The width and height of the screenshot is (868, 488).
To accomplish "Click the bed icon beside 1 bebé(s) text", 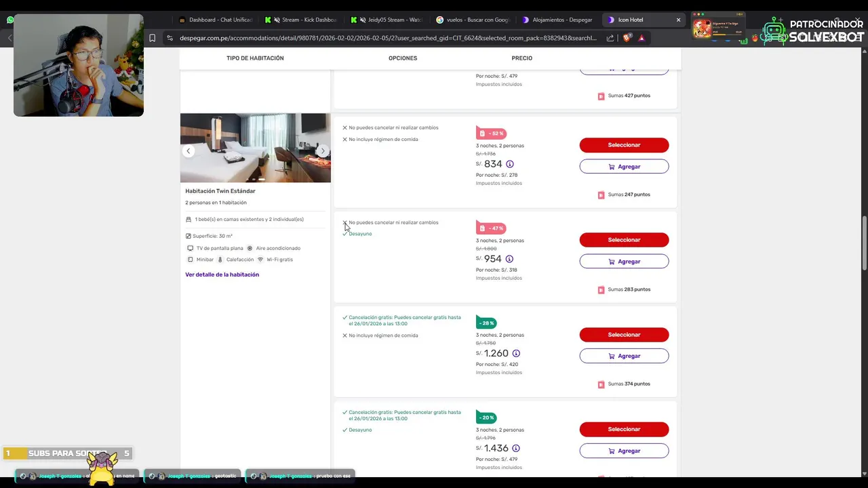I will [189, 220].
